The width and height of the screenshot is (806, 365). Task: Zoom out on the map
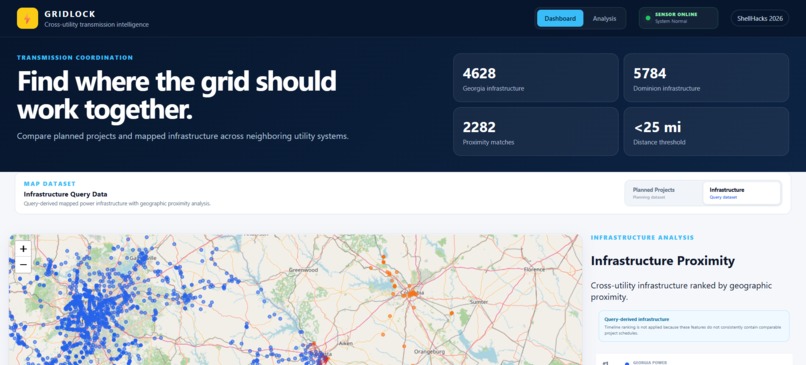coord(23,264)
